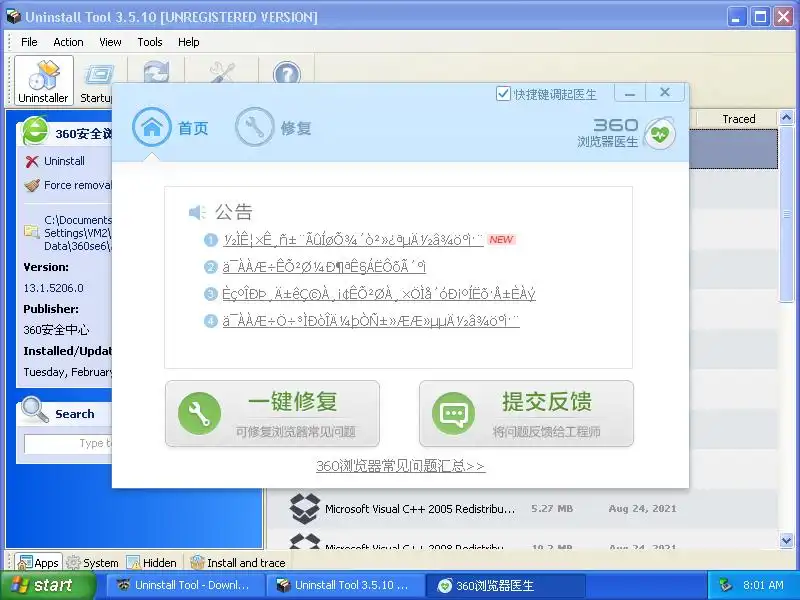800x600 pixels.
Task: Switch to 360浏览器医生 taskbar item
Action: [505, 585]
